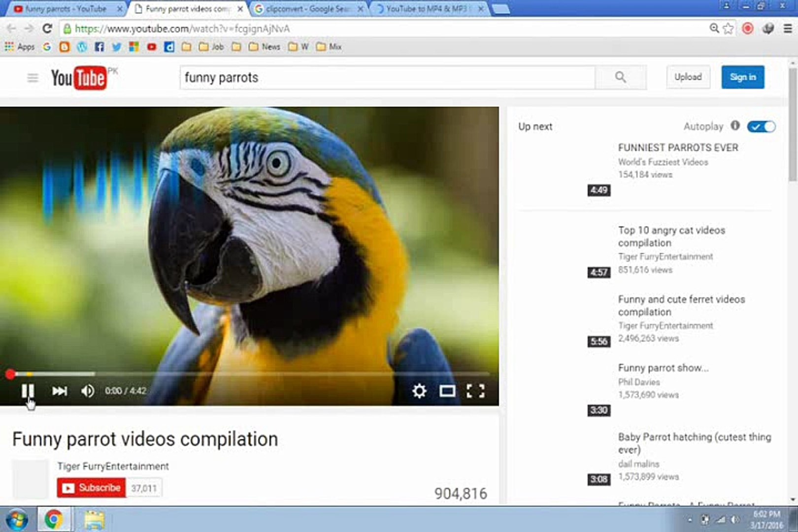798x532 pixels.
Task: Enter theater mode
Action: point(447,391)
